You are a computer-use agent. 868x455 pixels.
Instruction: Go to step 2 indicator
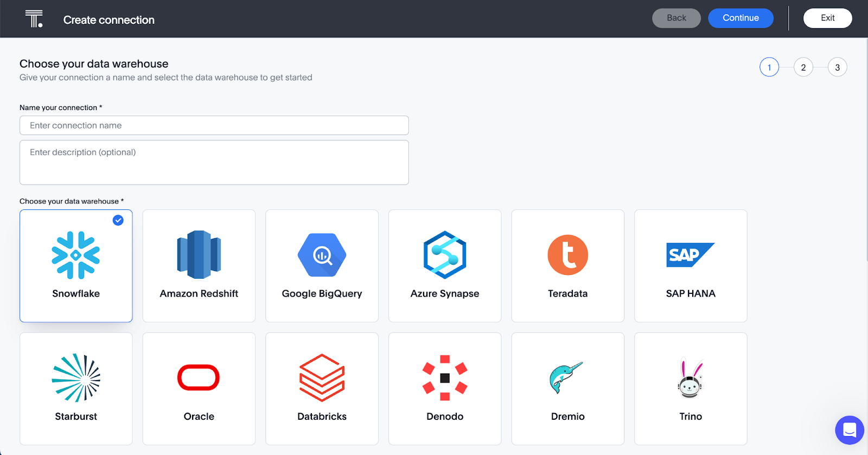tap(803, 67)
